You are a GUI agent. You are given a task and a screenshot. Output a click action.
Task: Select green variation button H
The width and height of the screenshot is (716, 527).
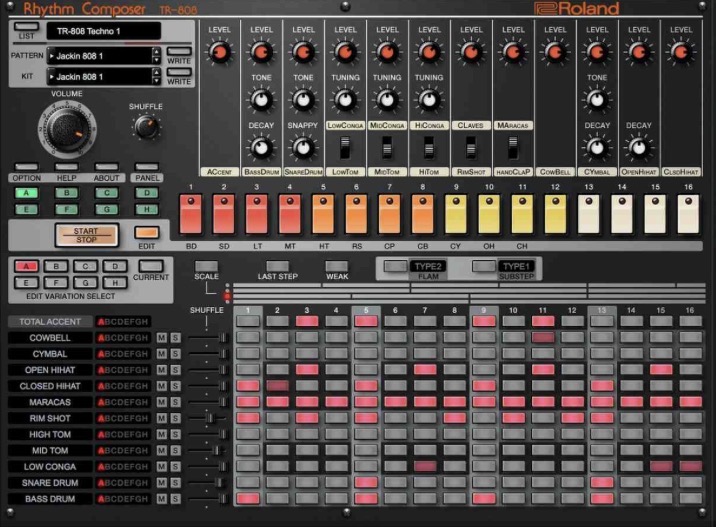(147, 210)
